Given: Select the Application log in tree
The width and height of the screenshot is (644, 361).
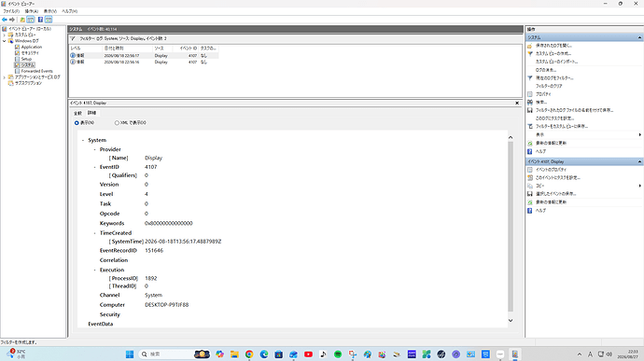Looking at the screenshot, I should pyautogui.click(x=32, y=48).
